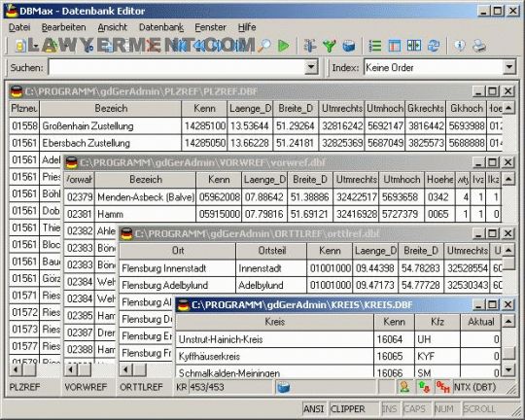
Task: Click the blue database drum toolbar icon
Action: click(x=349, y=47)
